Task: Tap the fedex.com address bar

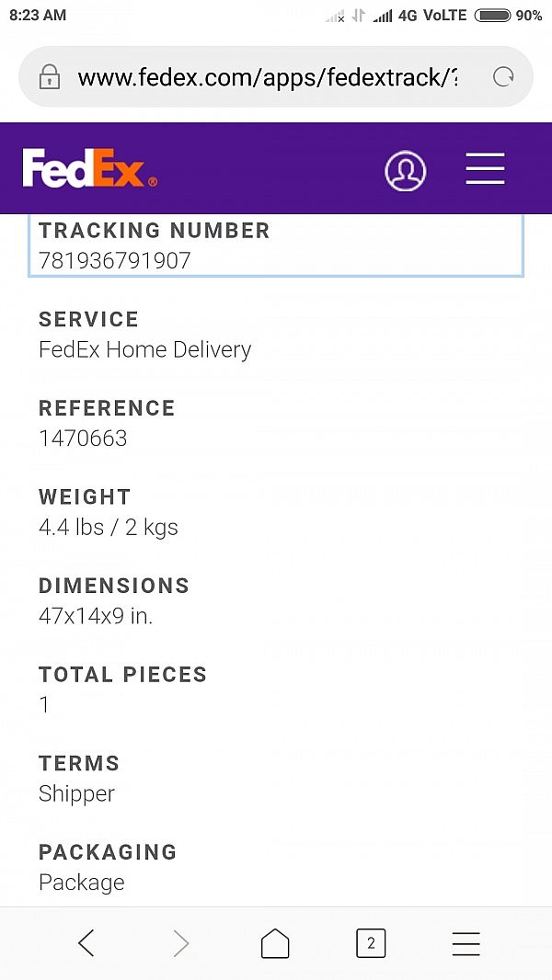Action: (x=267, y=77)
